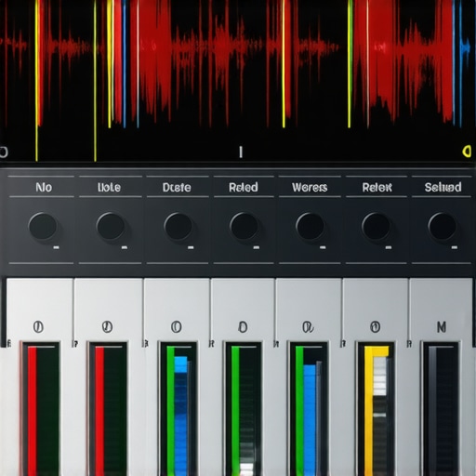This screenshot has width=476, height=476.
Task: Click the small indicator below the Reled knob
Action: tap(257, 247)
